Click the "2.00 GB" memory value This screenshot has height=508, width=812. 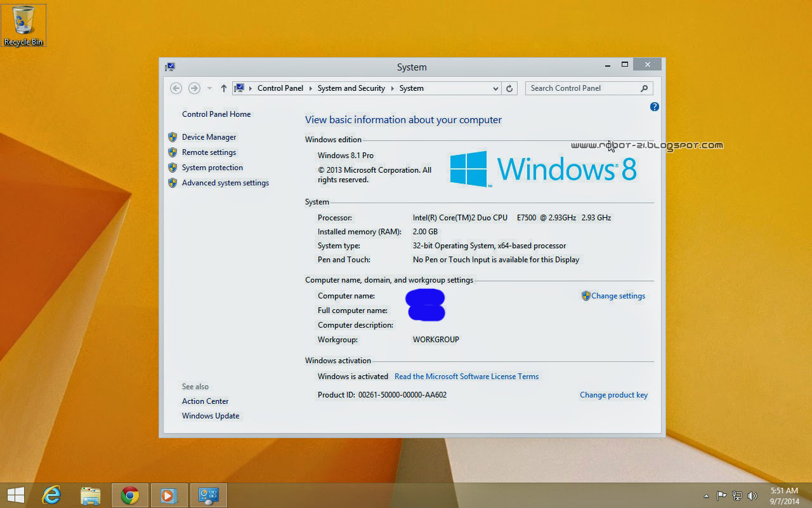[x=425, y=232]
